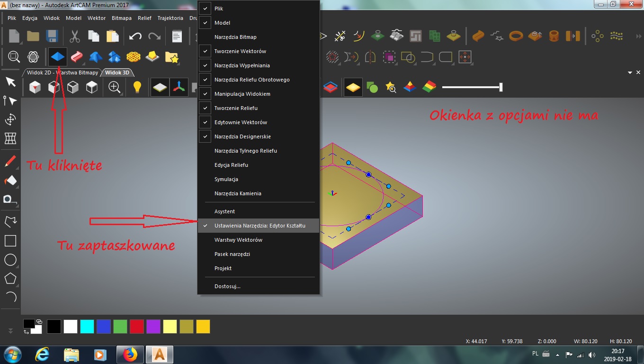Undo the last action
This screenshot has height=364, width=644.
(135, 36)
